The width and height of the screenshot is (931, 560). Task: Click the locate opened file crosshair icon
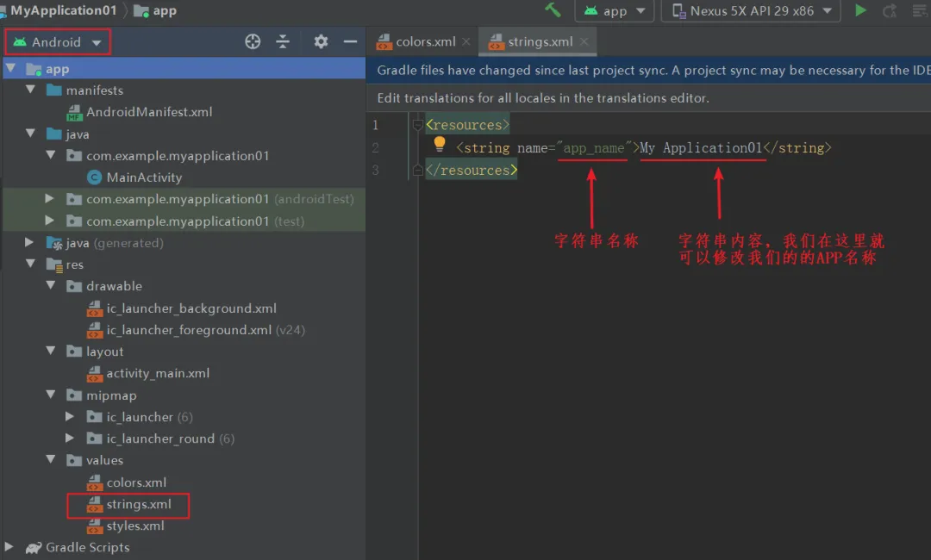(253, 41)
